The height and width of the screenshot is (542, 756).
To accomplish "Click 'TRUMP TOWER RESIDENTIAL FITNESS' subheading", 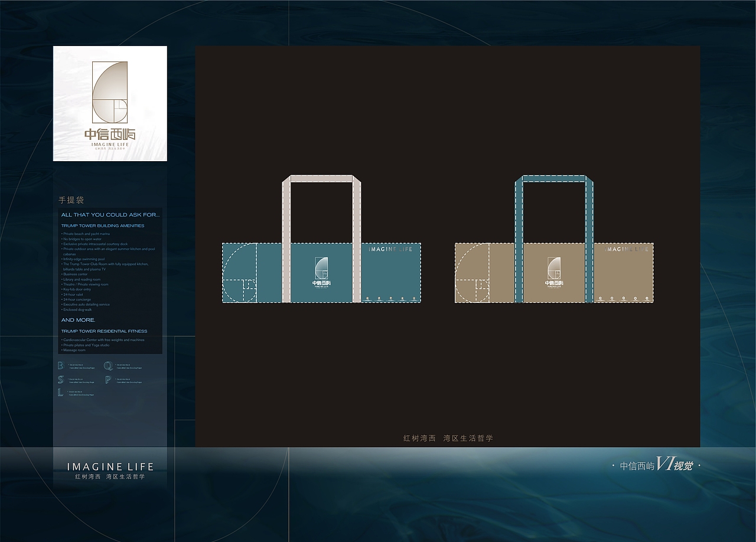I will click(x=105, y=331).
